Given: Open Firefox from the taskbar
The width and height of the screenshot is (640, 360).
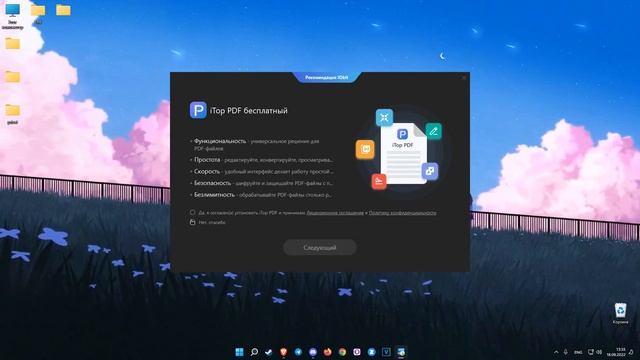Looking at the screenshot, I should 327,352.
